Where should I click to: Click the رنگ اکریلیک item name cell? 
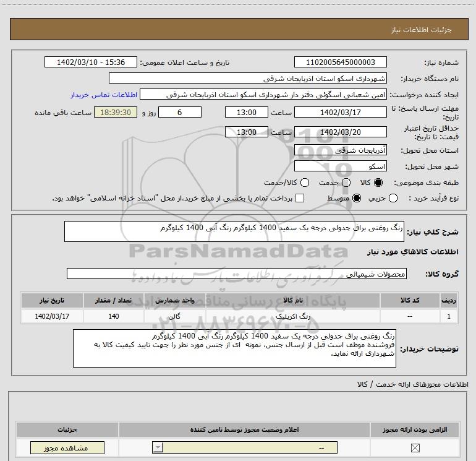click(x=293, y=316)
